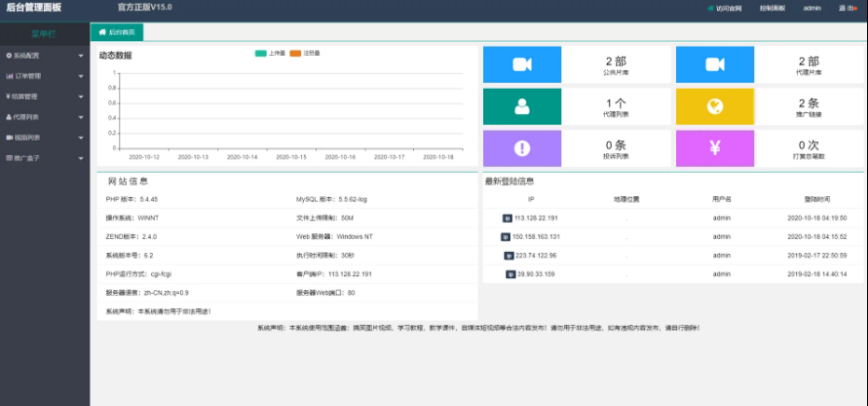This screenshot has height=406, width=868.
Task: Click the video camera icon for 代理片库
Action: pyautogui.click(x=714, y=64)
